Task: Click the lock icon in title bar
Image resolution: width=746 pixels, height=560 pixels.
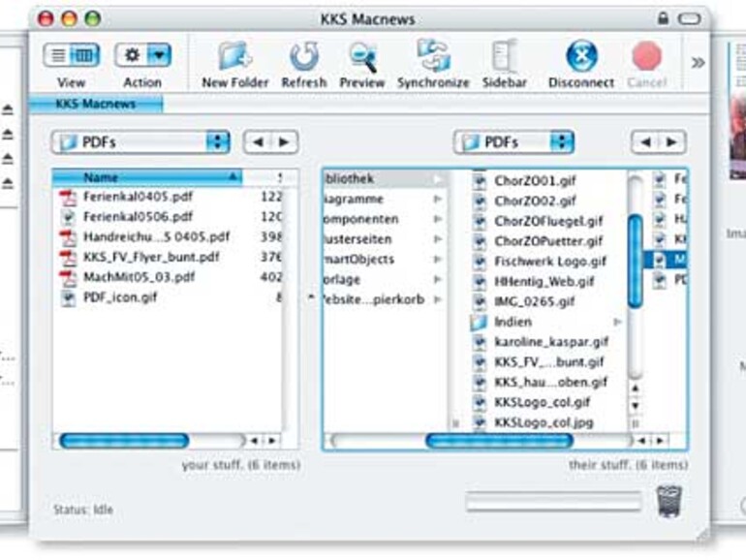Action: click(663, 18)
